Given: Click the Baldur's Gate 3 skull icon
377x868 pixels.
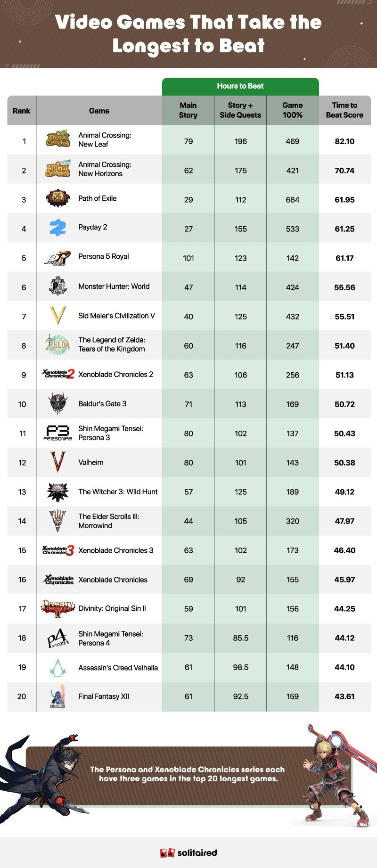Looking at the screenshot, I should [x=58, y=404].
